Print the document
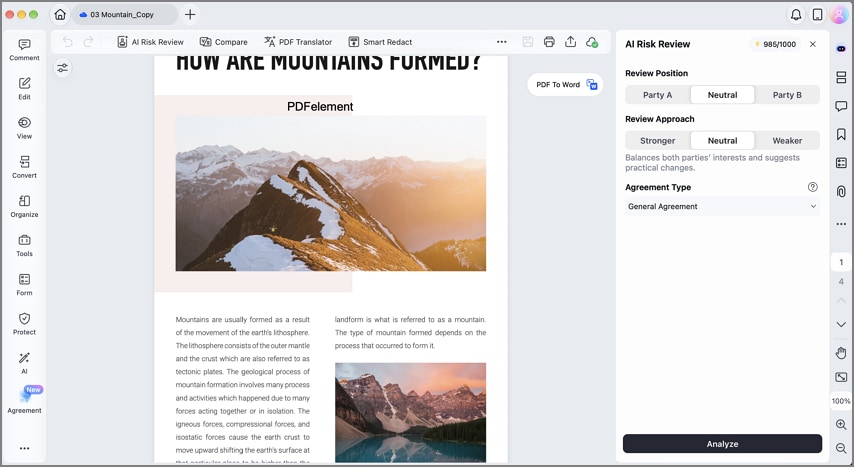 [x=549, y=42]
